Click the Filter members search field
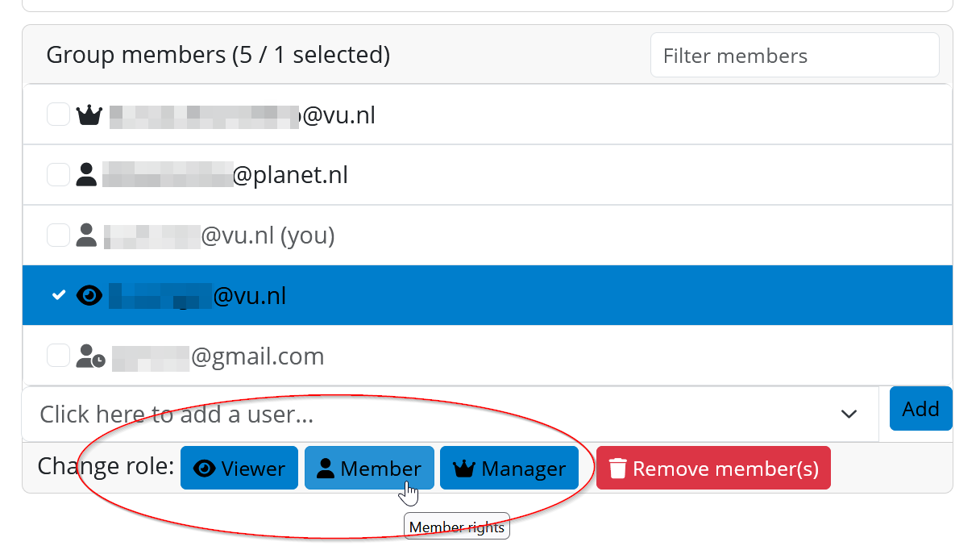Image resolution: width=980 pixels, height=550 pixels. tap(794, 56)
